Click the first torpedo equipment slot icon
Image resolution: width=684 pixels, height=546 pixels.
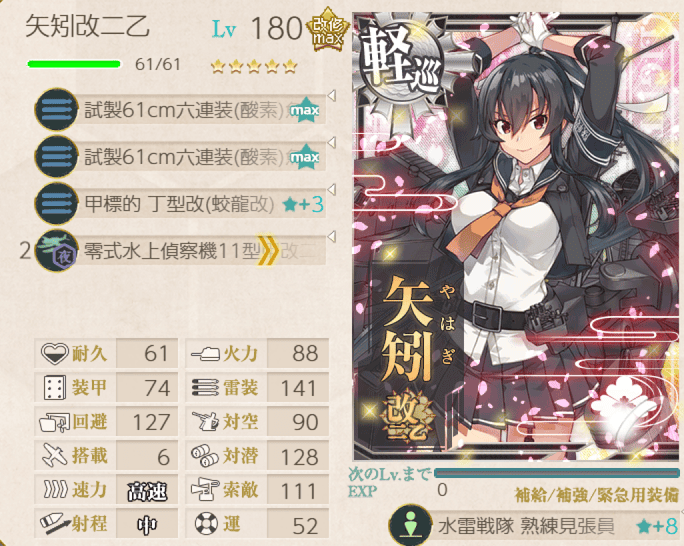56,109
